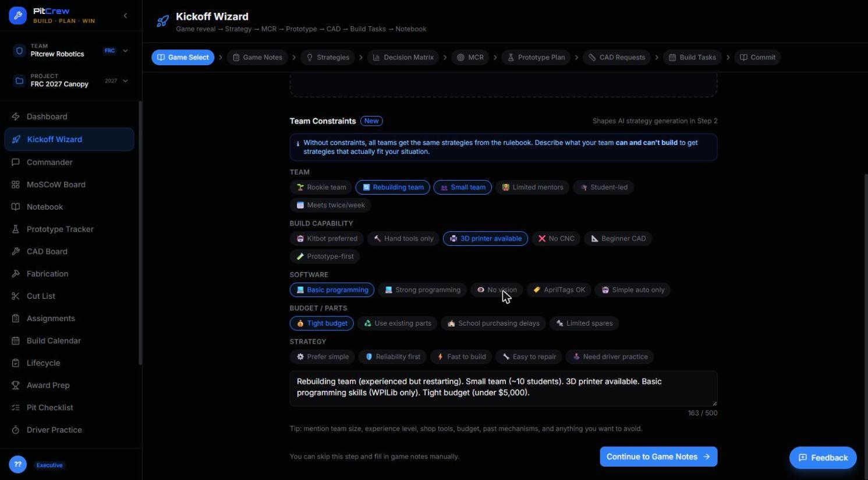Go to the CAD Requests step
The image size is (868, 480).
click(617, 57)
